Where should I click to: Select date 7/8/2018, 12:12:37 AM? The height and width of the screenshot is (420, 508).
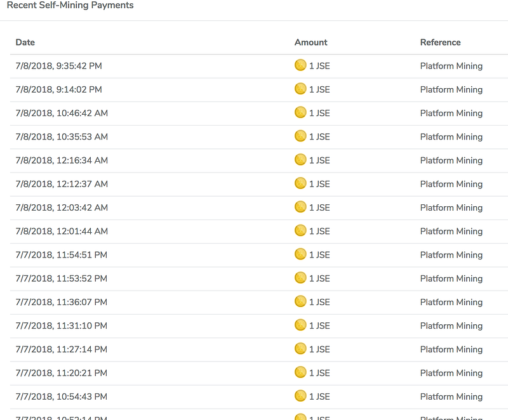click(62, 184)
